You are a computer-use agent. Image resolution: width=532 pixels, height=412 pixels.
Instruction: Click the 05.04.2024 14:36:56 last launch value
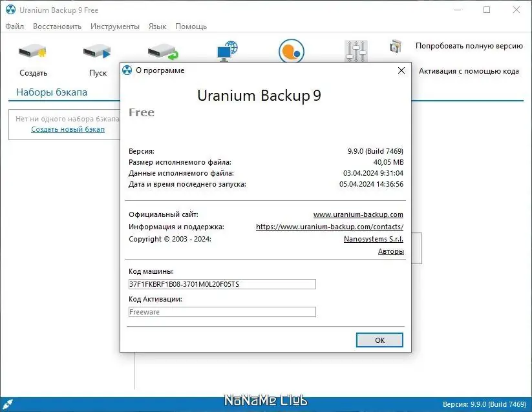[371, 184]
